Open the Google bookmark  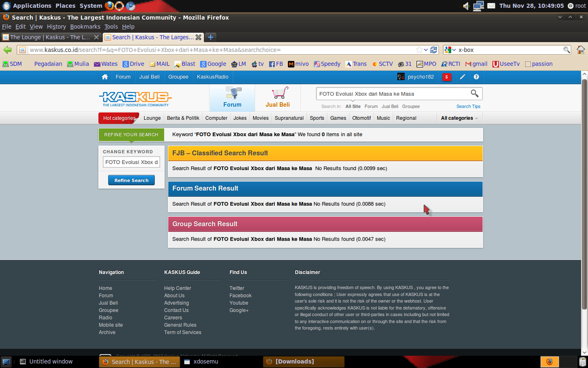pyautogui.click(x=213, y=64)
